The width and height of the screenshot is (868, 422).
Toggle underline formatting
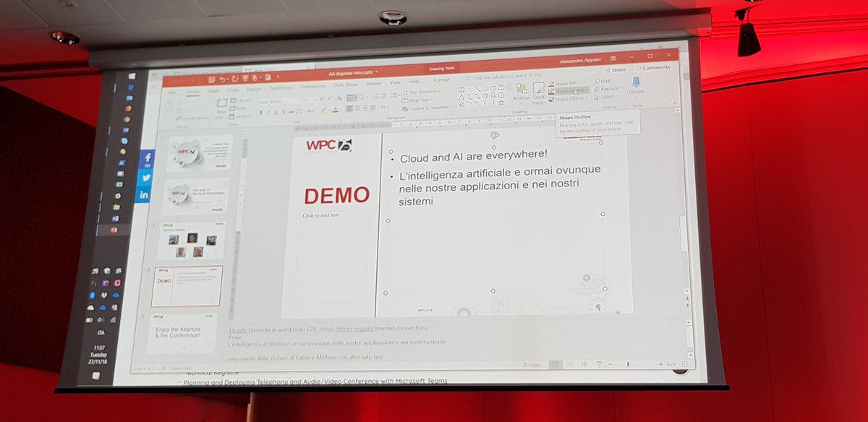coord(275,112)
